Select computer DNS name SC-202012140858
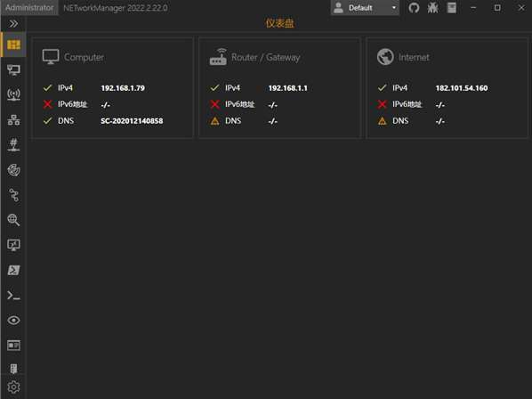 coord(132,121)
